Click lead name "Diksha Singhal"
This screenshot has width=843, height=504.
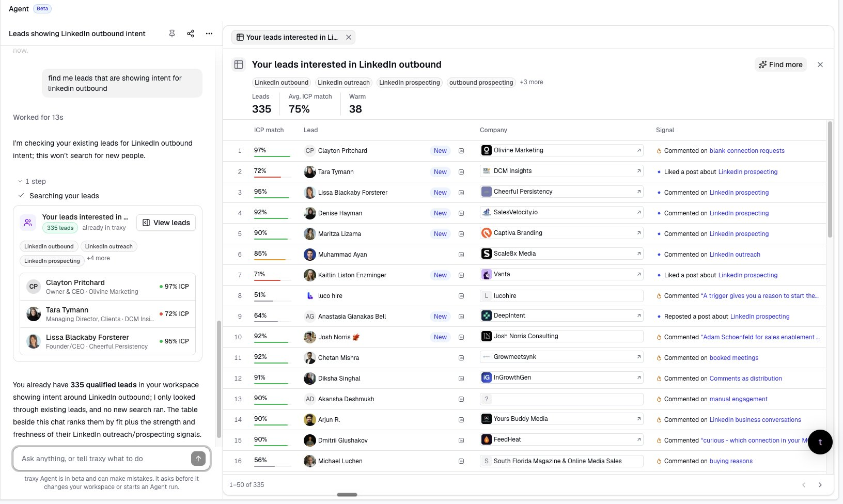tap(339, 379)
